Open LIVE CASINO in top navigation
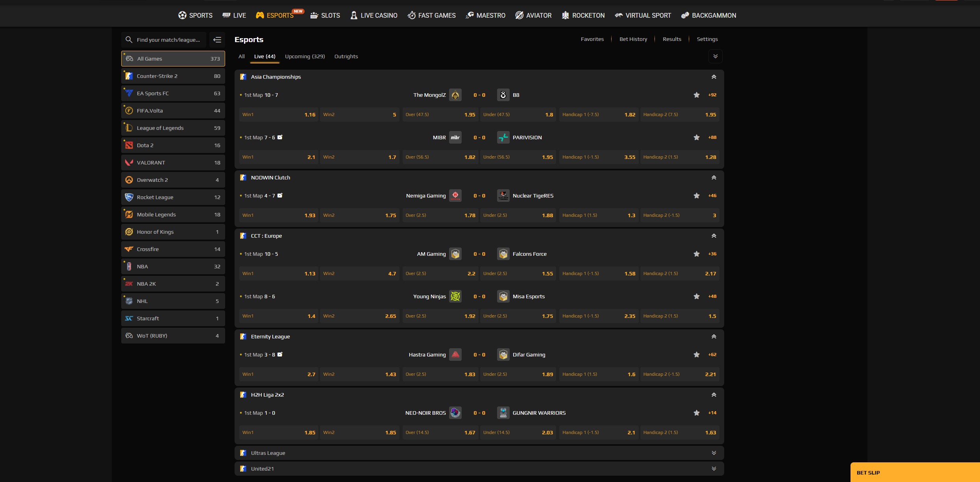This screenshot has height=482, width=980. tap(374, 15)
